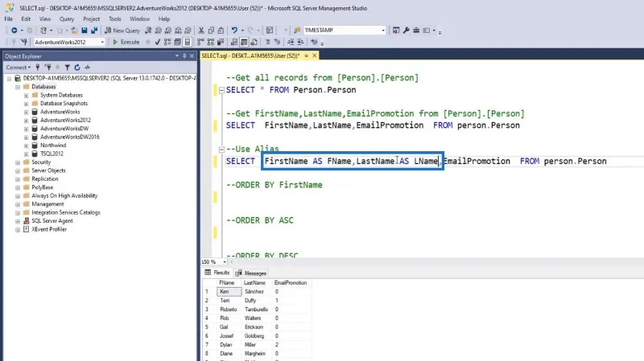Viewport: 644px width, 361px height.
Task: Switch to the Results tab
Action: tap(217, 273)
